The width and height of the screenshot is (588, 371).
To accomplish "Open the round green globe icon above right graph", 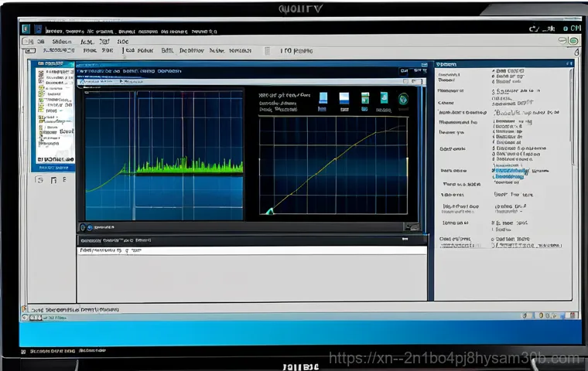I will [403, 98].
